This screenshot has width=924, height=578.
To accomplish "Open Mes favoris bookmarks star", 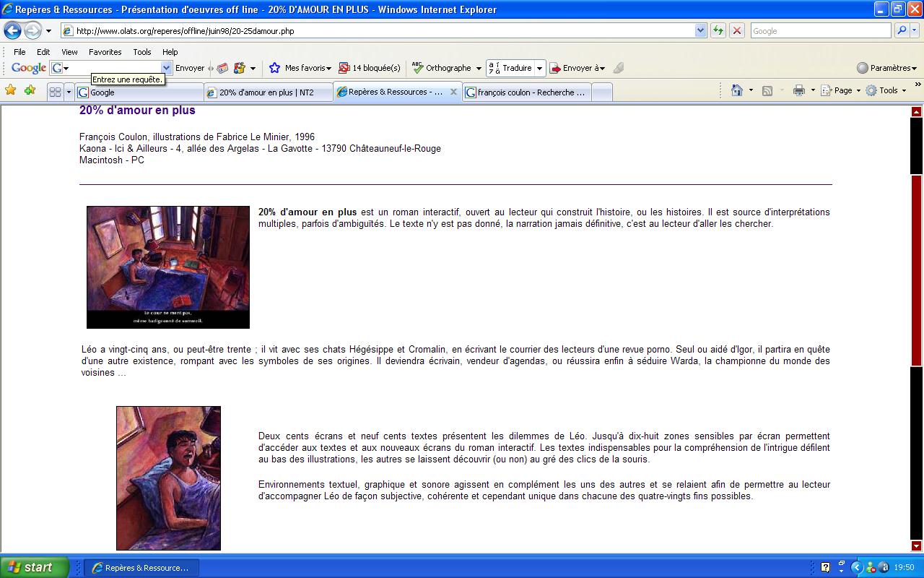I will (x=300, y=68).
